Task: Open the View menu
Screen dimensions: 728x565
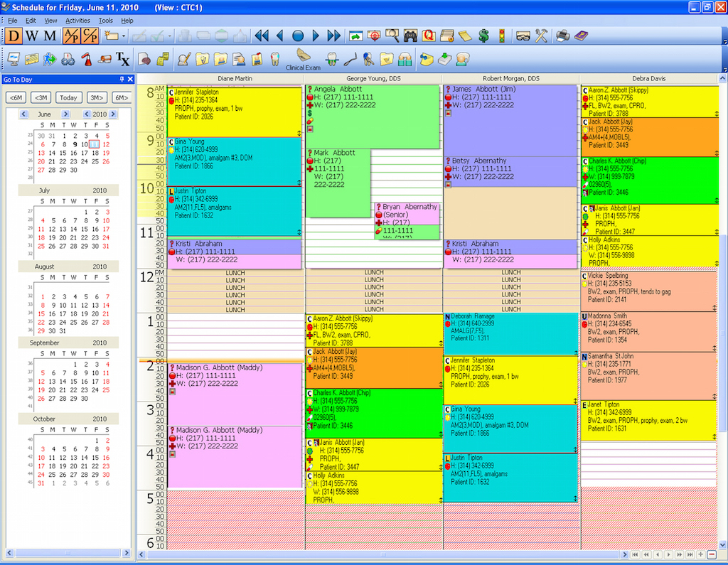Action: (x=50, y=21)
